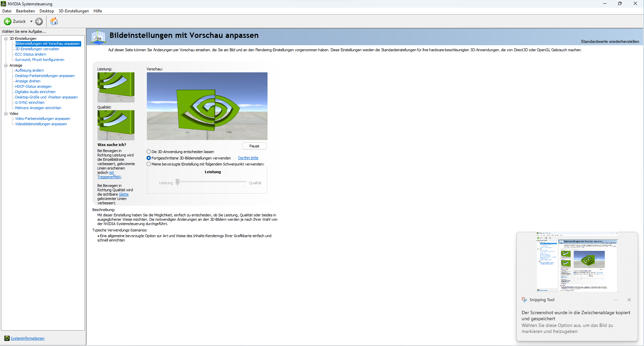Open the Bearbeiten menu
The height and width of the screenshot is (346, 644).
[x=25, y=11]
